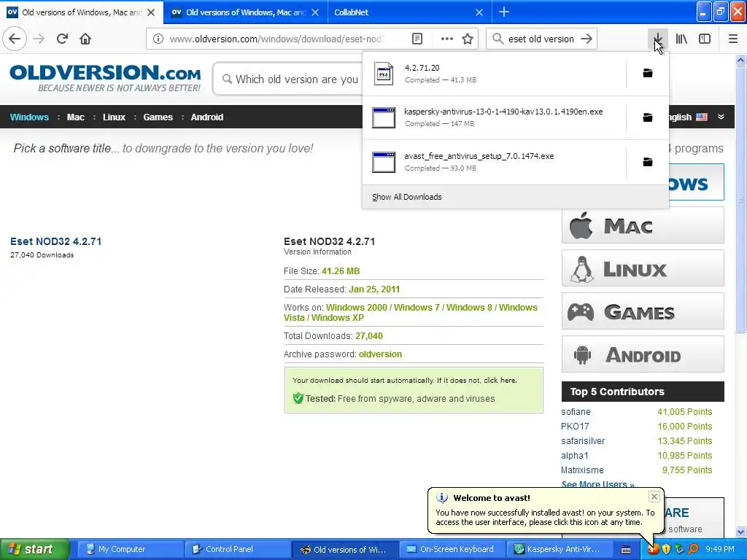This screenshot has height=560, width=747.
Task: Select Games in the site navigation
Action: 158,117
